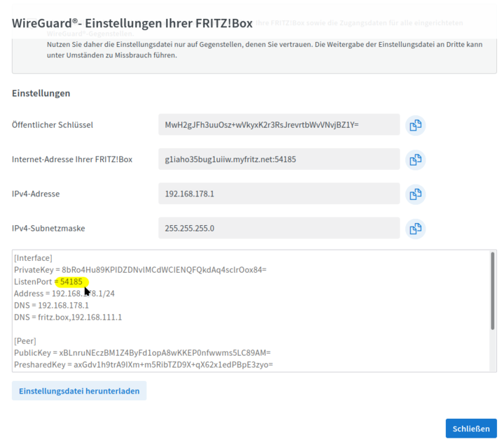Copy the IPv4-Subnetzmaske value
Screen dimensions: 504x444
(x=415, y=229)
